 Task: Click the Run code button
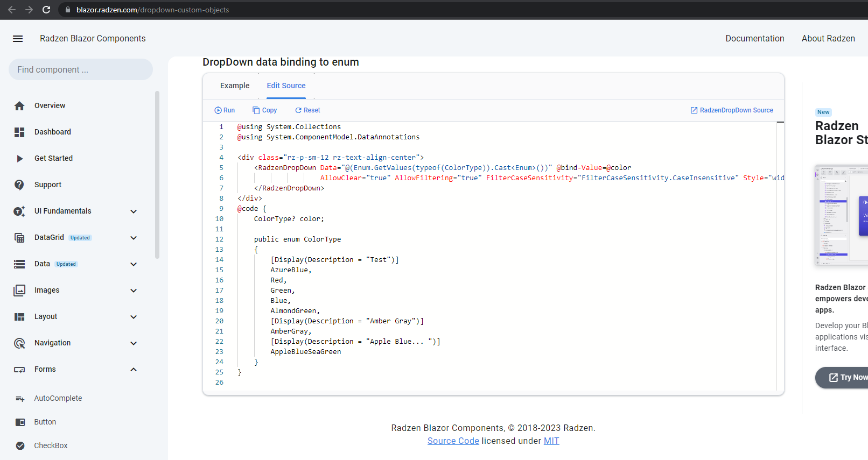click(x=225, y=110)
